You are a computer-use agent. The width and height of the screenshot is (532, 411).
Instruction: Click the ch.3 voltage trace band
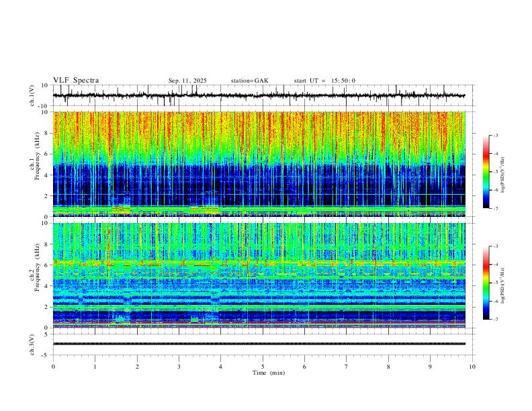click(259, 344)
